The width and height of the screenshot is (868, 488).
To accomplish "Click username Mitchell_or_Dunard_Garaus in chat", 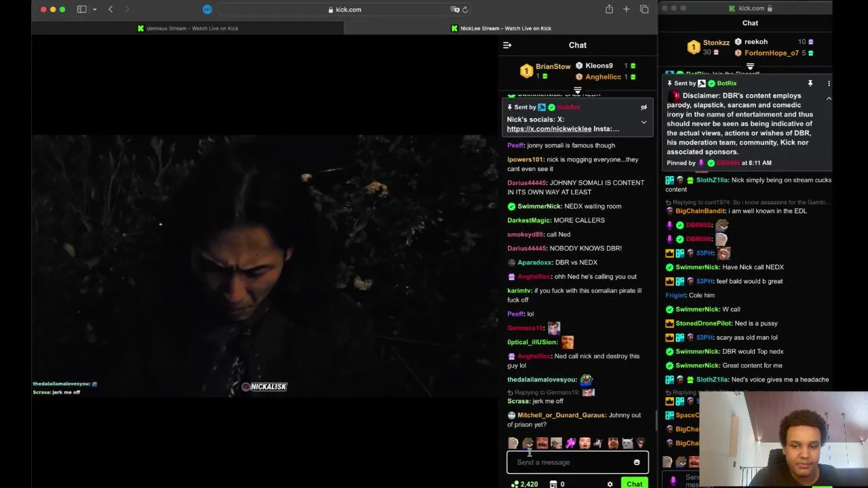I will [x=561, y=415].
